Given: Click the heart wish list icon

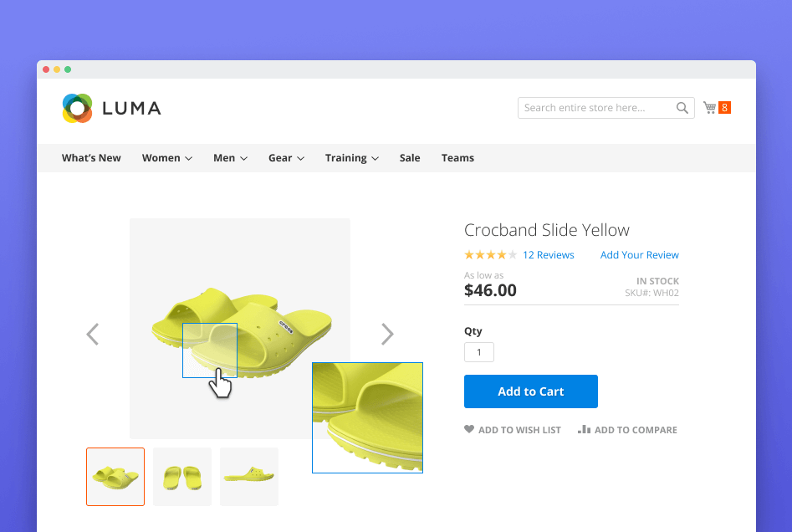Looking at the screenshot, I should pyautogui.click(x=469, y=430).
